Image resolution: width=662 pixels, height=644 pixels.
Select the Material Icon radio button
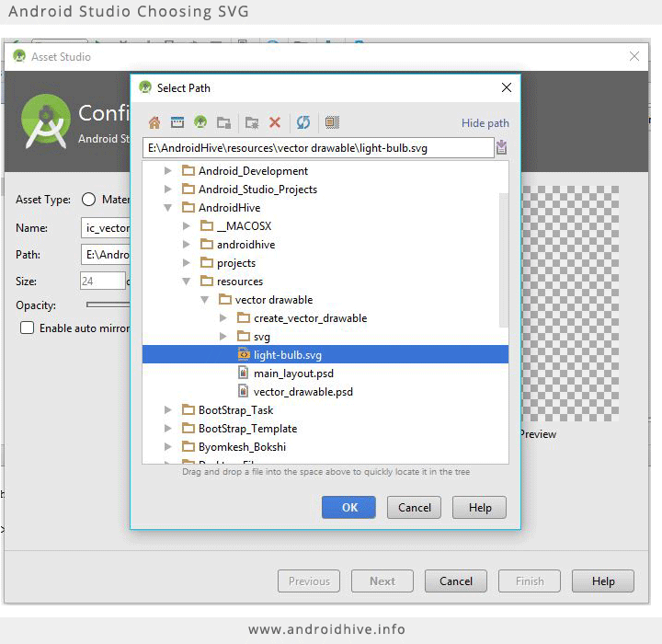click(89, 200)
